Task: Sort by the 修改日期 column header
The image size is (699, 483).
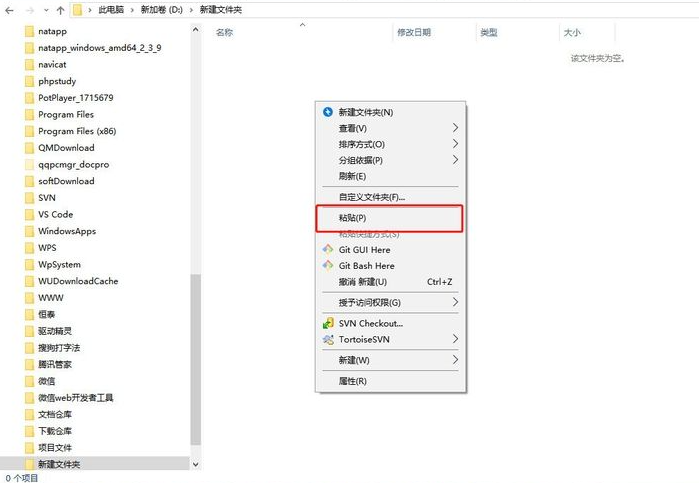Action: tap(414, 32)
